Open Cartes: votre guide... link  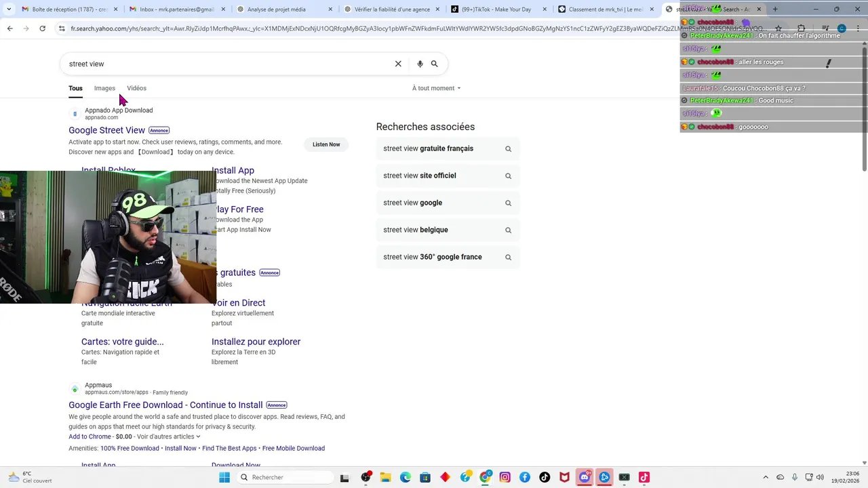click(122, 342)
